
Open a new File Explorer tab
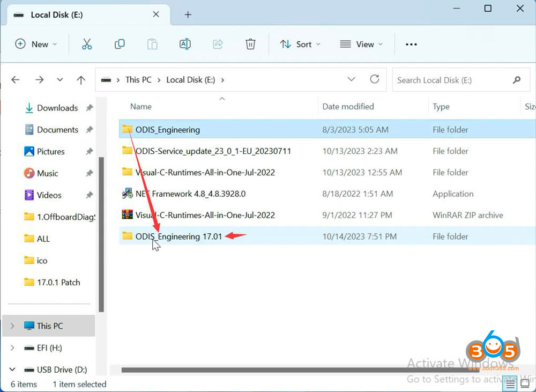pyautogui.click(x=187, y=16)
